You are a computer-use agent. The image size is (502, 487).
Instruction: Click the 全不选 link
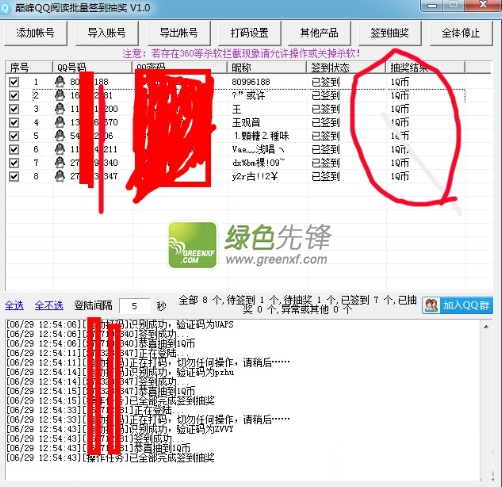click(49, 305)
